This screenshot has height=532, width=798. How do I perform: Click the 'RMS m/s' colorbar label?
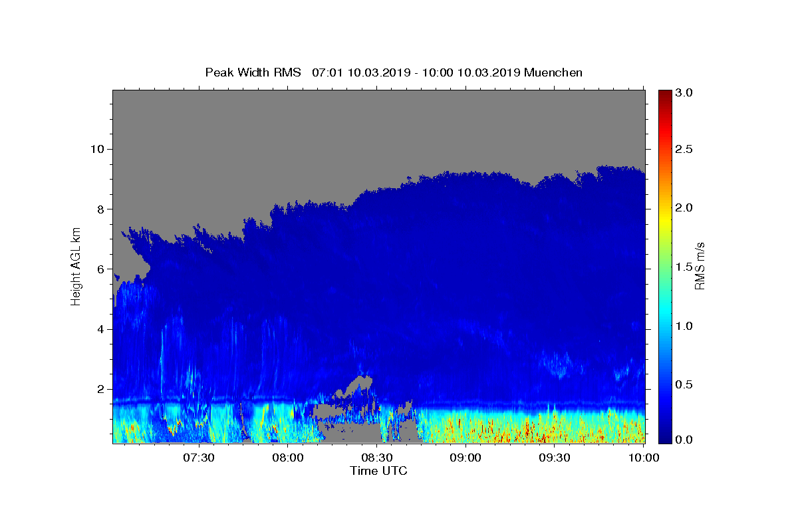tap(700, 266)
